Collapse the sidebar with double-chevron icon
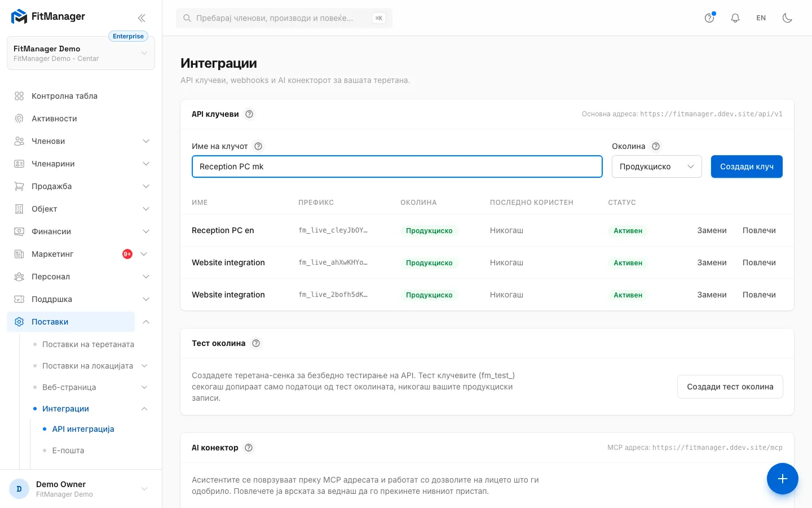The height and width of the screenshot is (508, 812). 142,18
